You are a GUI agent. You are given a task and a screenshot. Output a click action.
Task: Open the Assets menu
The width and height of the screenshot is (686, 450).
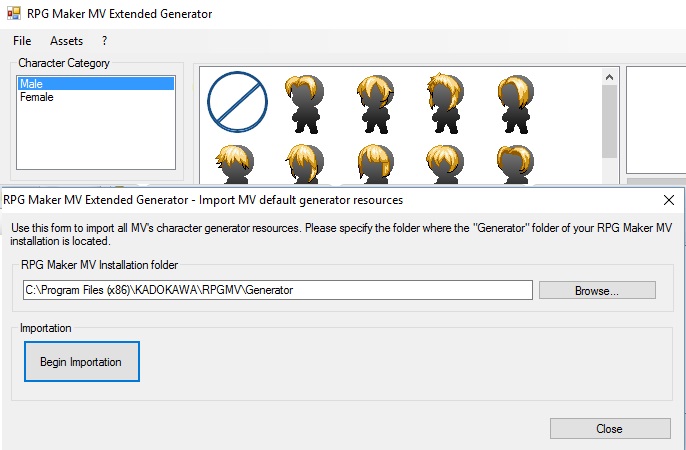[x=66, y=41]
